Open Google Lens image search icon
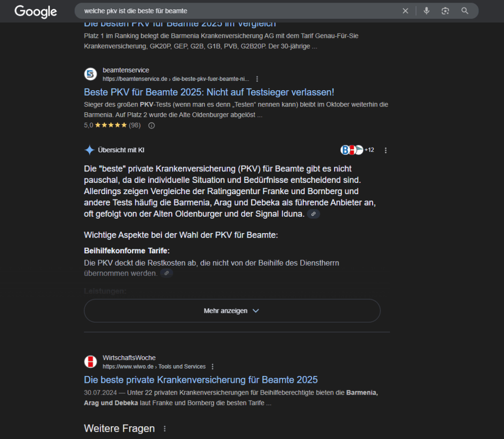Image resolution: width=504 pixels, height=439 pixels. [x=445, y=11]
